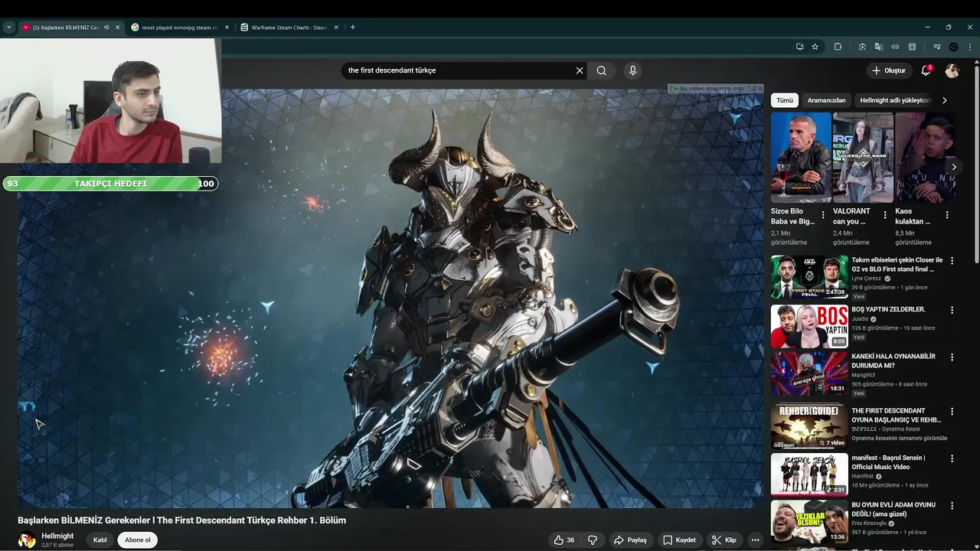This screenshot has height=551, width=980.
Task: Open the browser extensions puzzle icon
Action: point(838,47)
